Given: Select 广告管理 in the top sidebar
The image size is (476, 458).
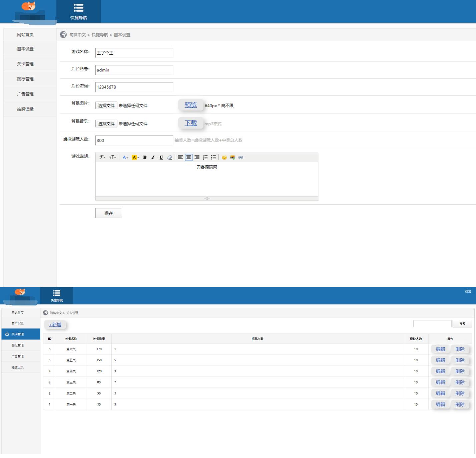Looking at the screenshot, I should (x=25, y=94).
